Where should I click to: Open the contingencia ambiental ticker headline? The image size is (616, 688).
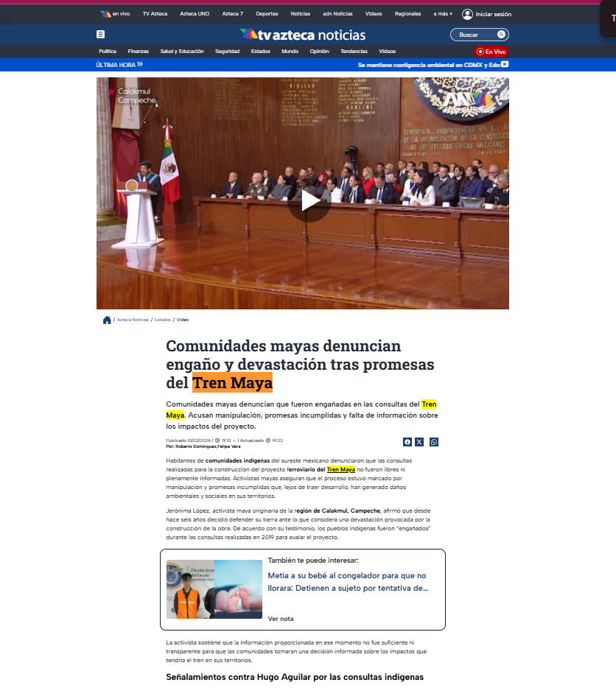point(429,65)
